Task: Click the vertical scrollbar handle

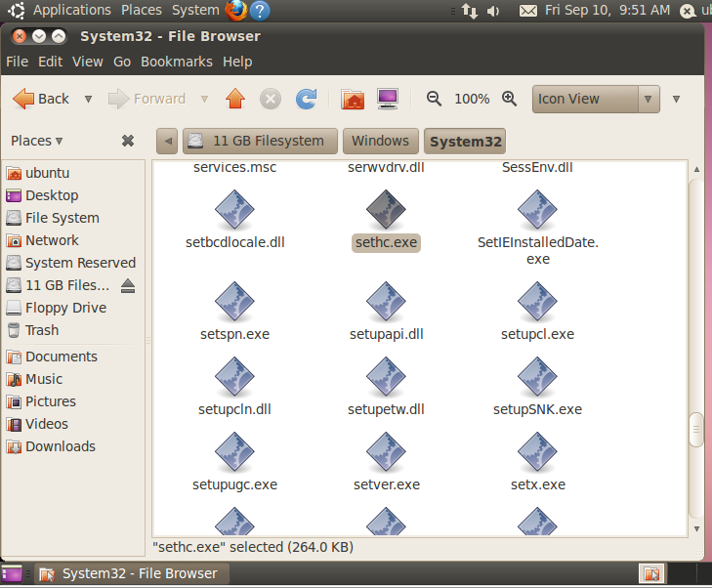Action: pyautogui.click(x=696, y=430)
